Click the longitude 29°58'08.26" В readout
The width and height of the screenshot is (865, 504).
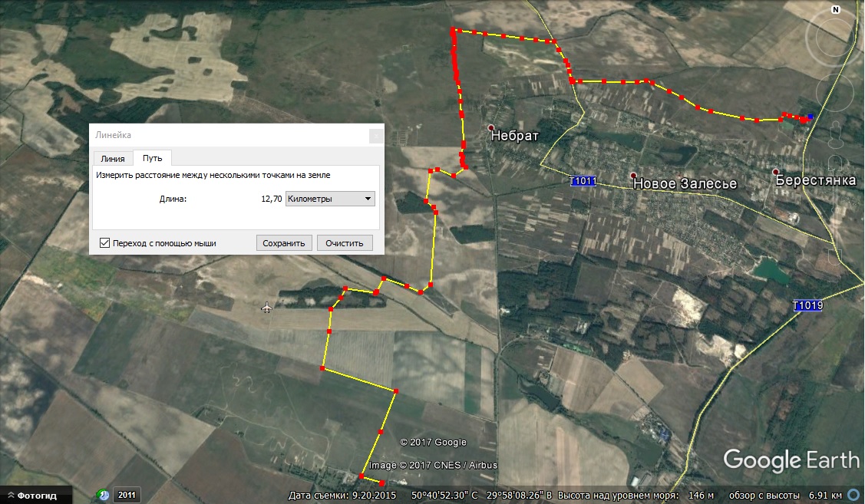pos(519,495)
